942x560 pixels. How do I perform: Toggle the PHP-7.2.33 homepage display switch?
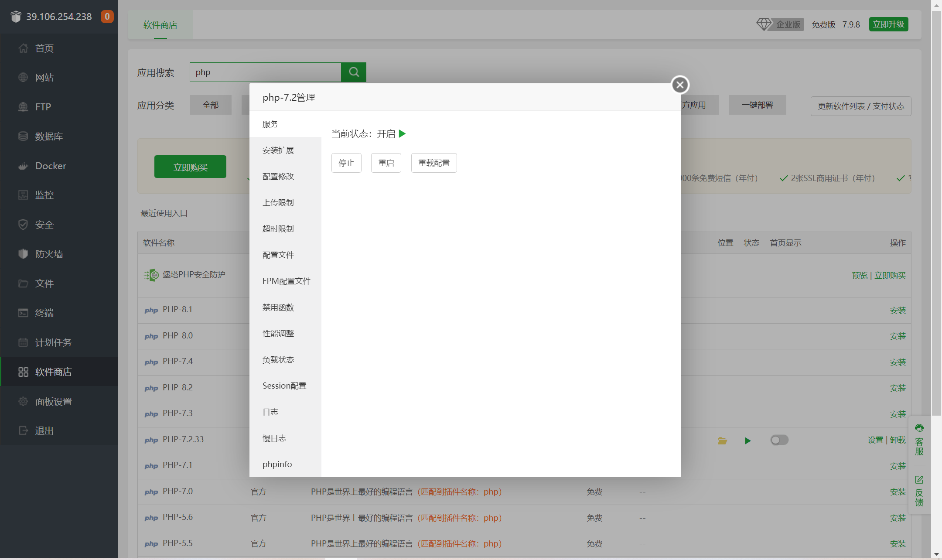(x=780, y=440)
